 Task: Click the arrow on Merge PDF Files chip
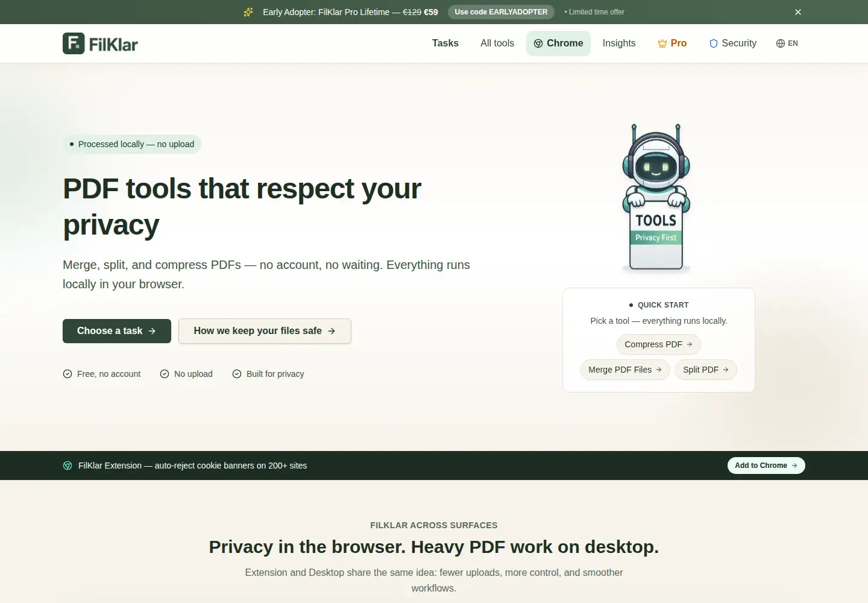(x=659, y=370)
